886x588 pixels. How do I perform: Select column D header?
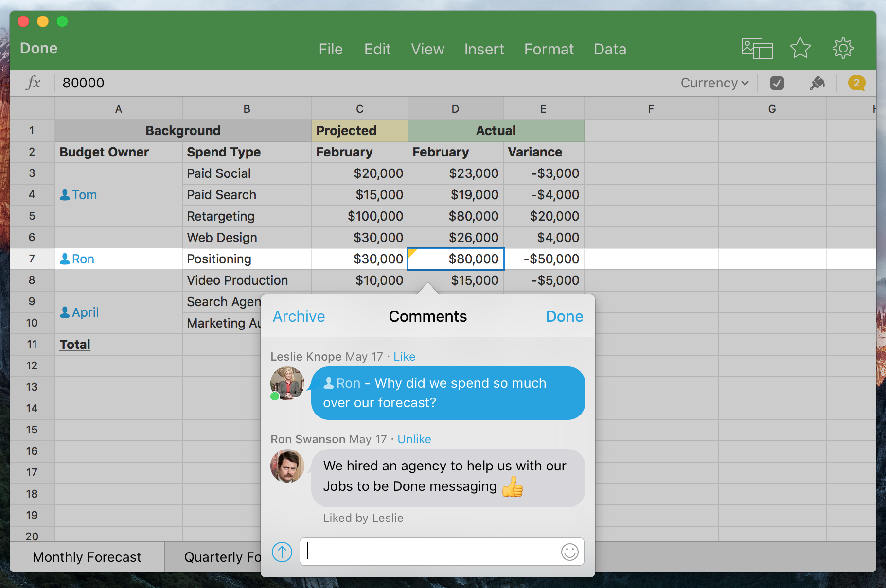pos(455,109)
